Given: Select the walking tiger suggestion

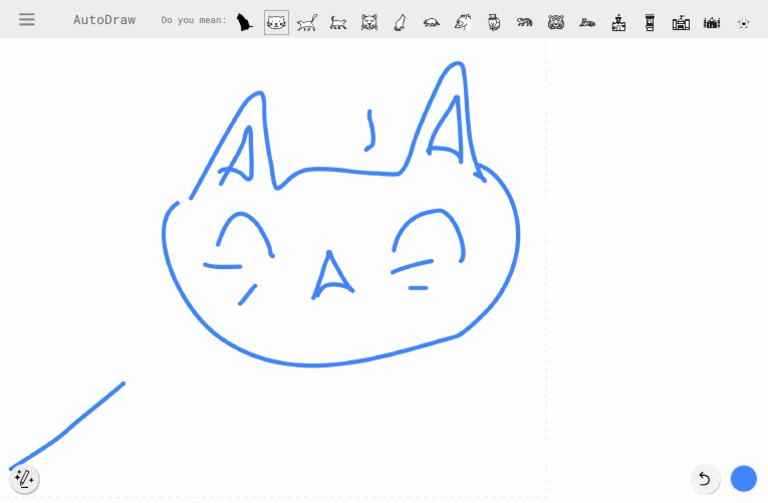Looking at the screenshot, I should click(525, 23).
